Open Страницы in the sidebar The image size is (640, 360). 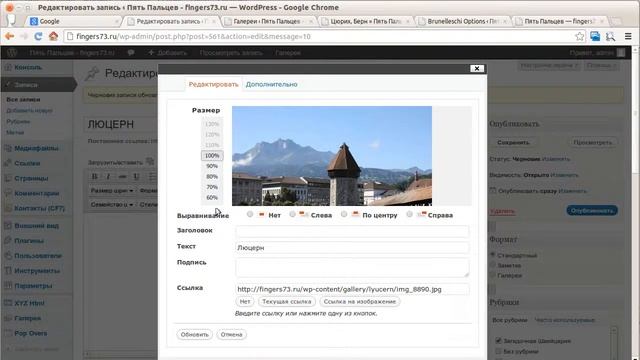pos(31,178)
